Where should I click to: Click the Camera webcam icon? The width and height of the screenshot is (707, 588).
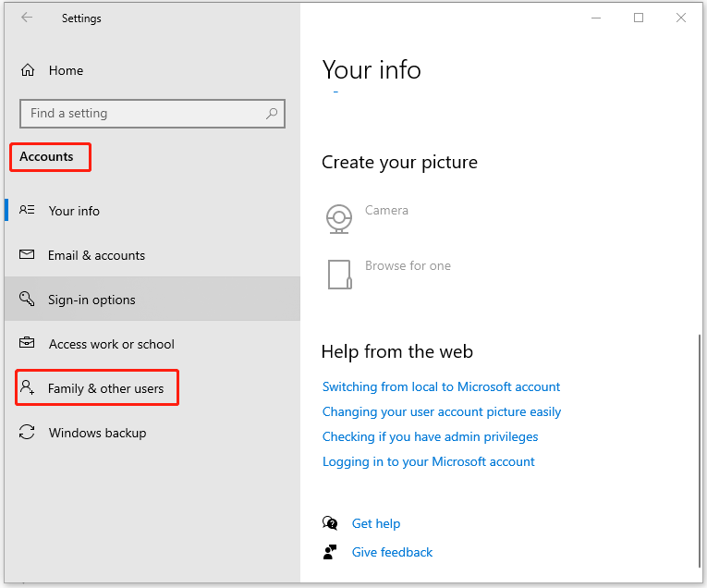(x=338, y=219)
